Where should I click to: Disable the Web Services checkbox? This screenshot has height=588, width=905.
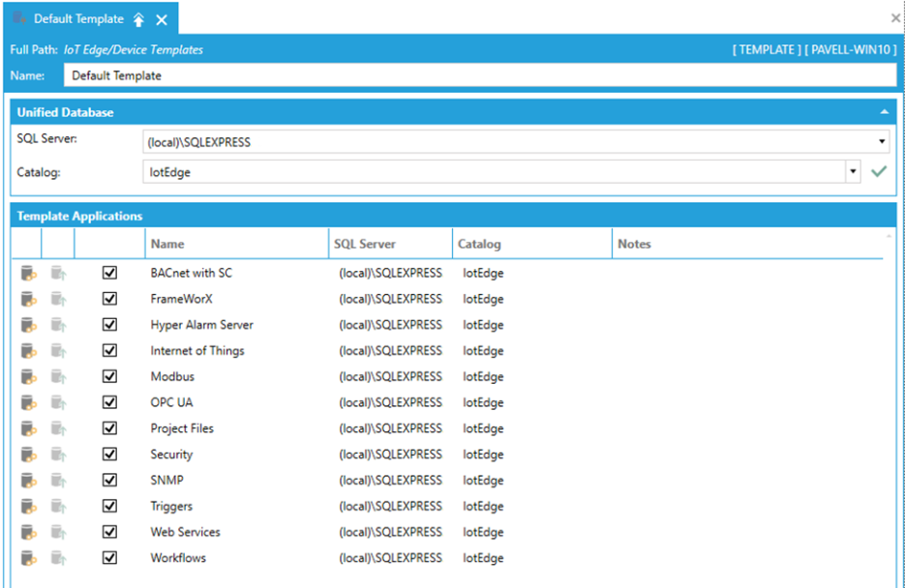(x=109, y=532)
